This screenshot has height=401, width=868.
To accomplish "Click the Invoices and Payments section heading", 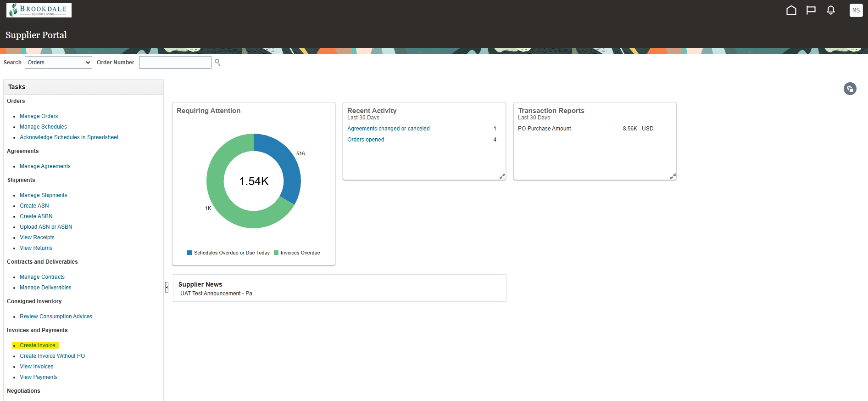I will [x=37, y=330].
